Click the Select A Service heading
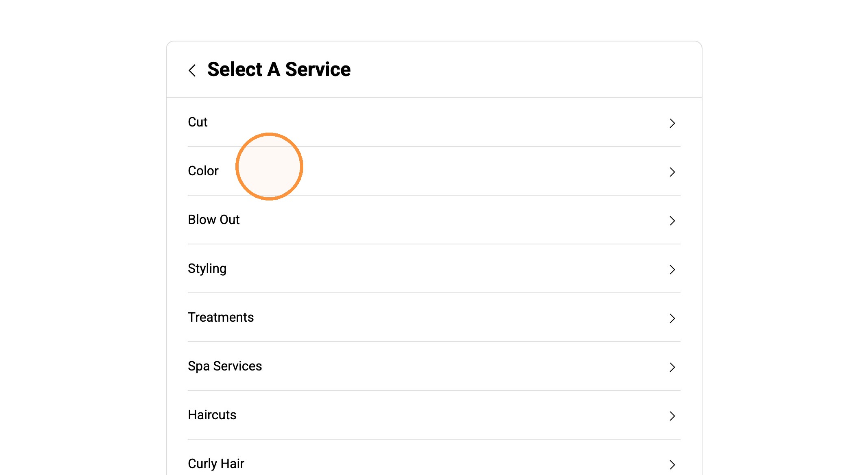Image resolution: width=868 pixels, height=475 pixels. point(279,69)
